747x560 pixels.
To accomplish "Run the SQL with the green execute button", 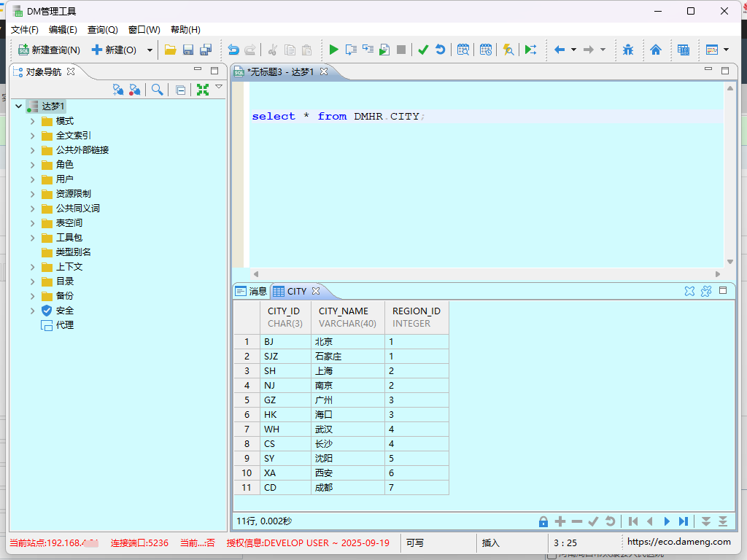I will point(333,50).
